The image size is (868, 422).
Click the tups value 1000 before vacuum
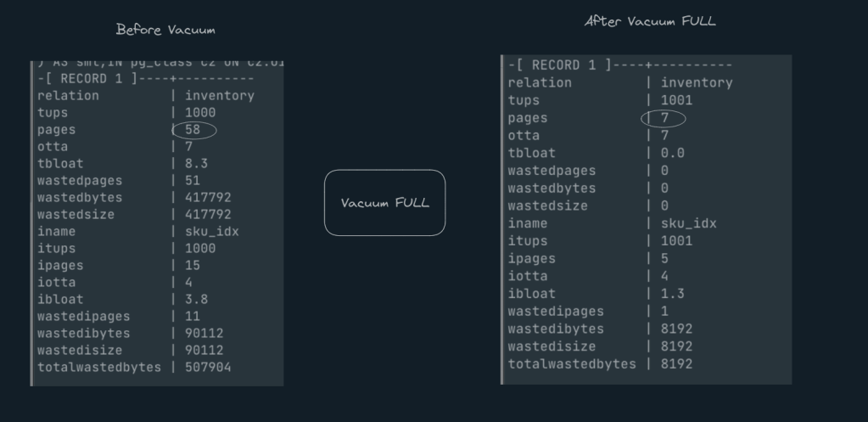click(x=200, y=113)
